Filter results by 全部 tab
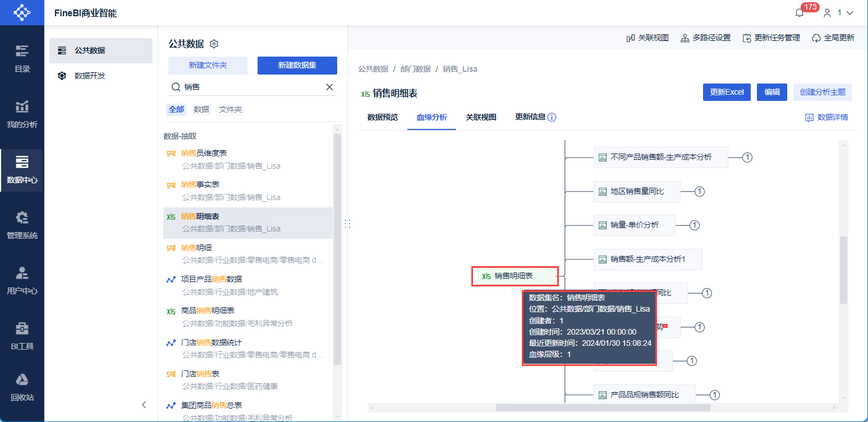Image resolution: width=868 pixels, height=422 pixels. pos(176,109)
